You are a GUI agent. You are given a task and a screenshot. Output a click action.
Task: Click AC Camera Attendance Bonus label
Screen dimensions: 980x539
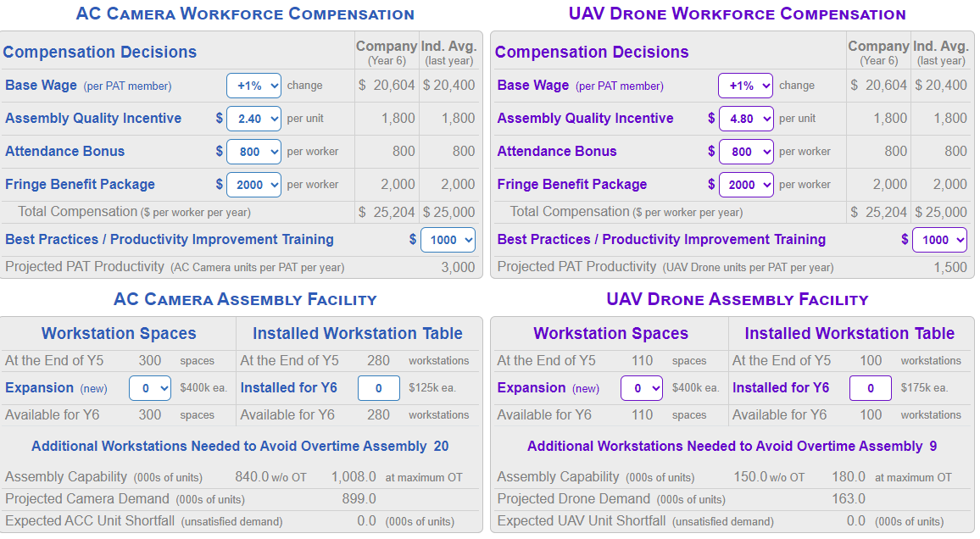(x=65, y=151)
